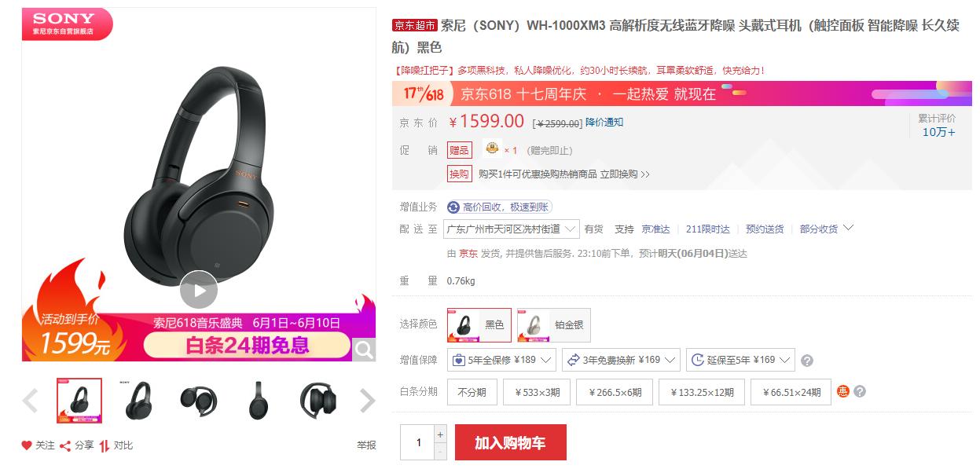点击商品数量加号增加数量
980x469 pixels.
[440, 433]
